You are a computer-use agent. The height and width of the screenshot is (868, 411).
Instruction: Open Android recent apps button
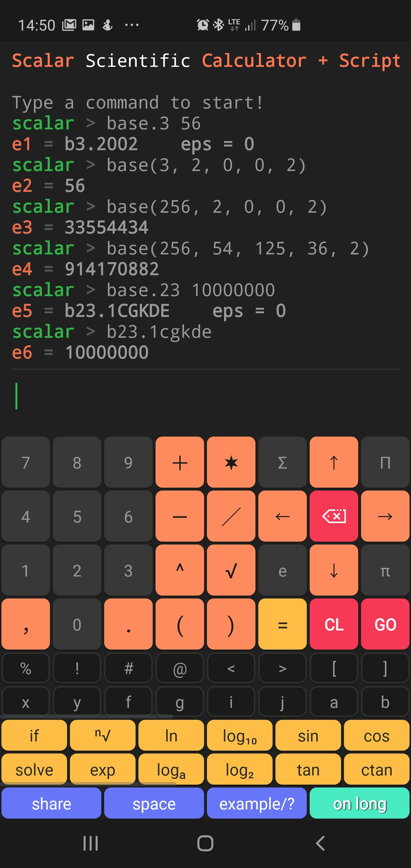pos(91,843)
